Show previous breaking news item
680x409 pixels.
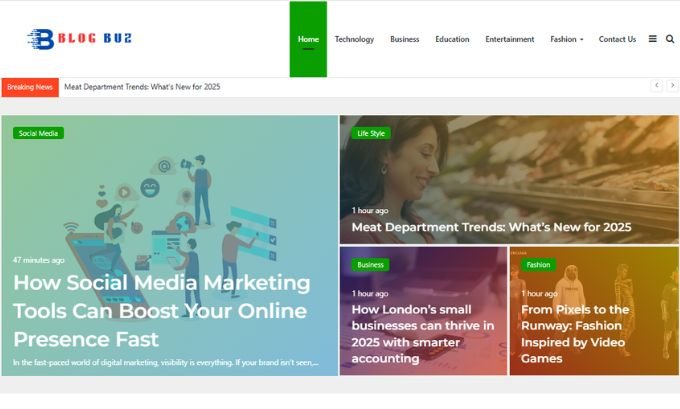[x=657, y=85]
